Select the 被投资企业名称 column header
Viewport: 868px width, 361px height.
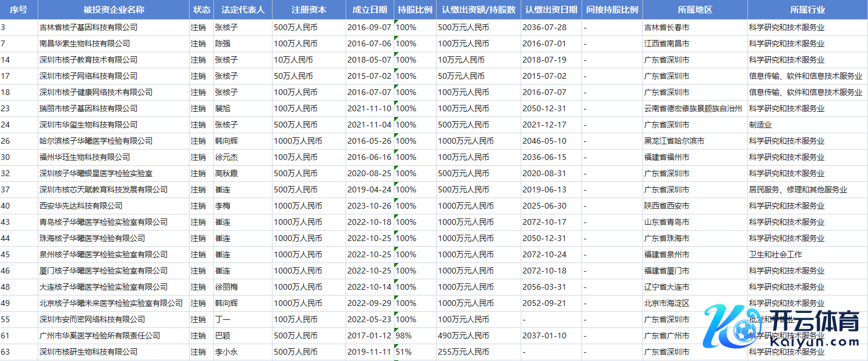pyautogui.click(x=114, y=10)
